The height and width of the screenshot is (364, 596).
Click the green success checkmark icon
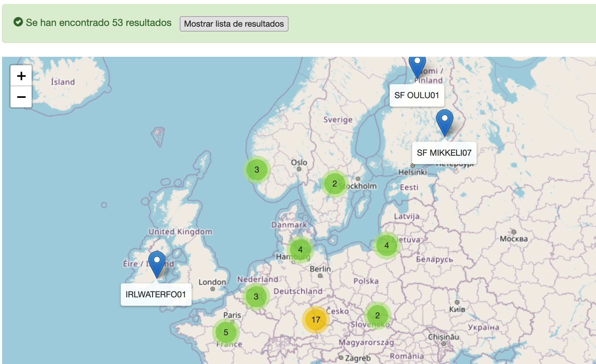tap(18, 22)
